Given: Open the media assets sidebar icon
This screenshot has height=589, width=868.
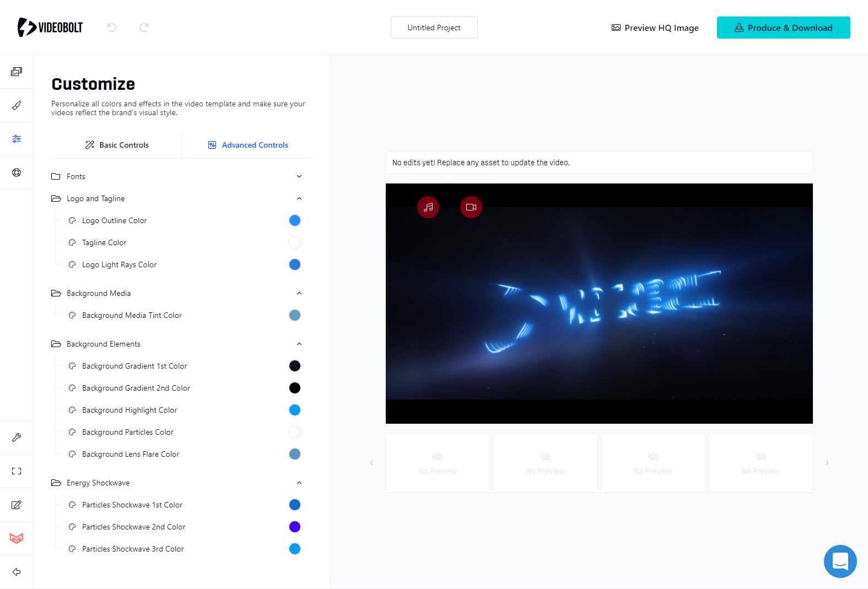Looking at the screenshot, I should coord(17,72).
